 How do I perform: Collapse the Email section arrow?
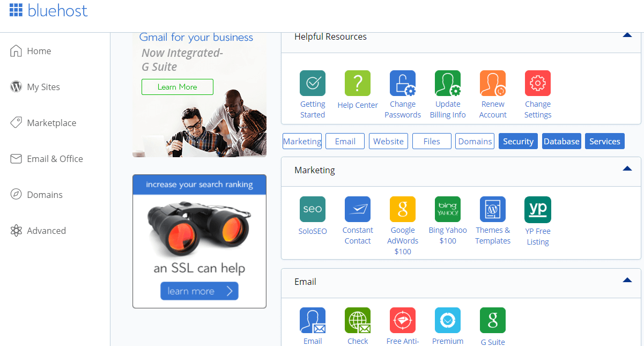click(627, 280)
